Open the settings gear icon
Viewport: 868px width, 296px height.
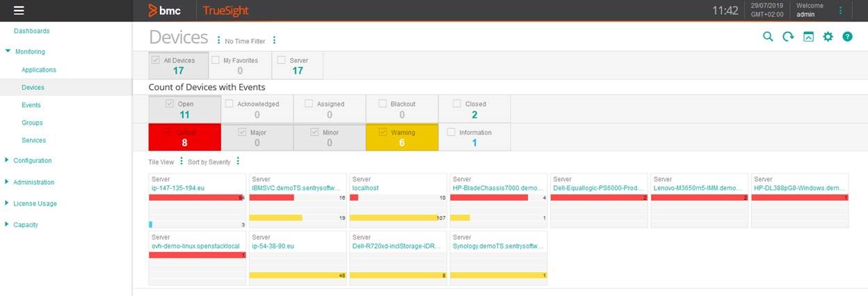tap(828, 37)
